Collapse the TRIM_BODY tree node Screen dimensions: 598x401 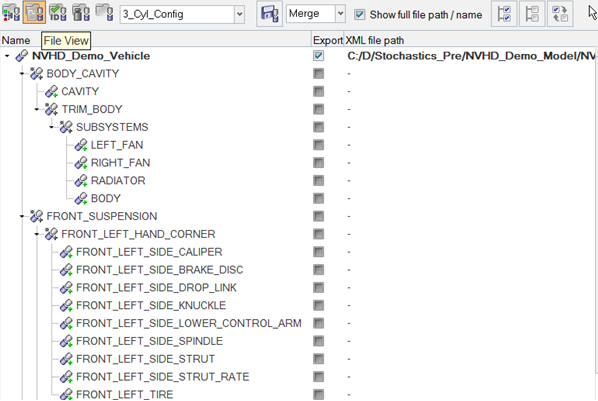tap(37, 109)
